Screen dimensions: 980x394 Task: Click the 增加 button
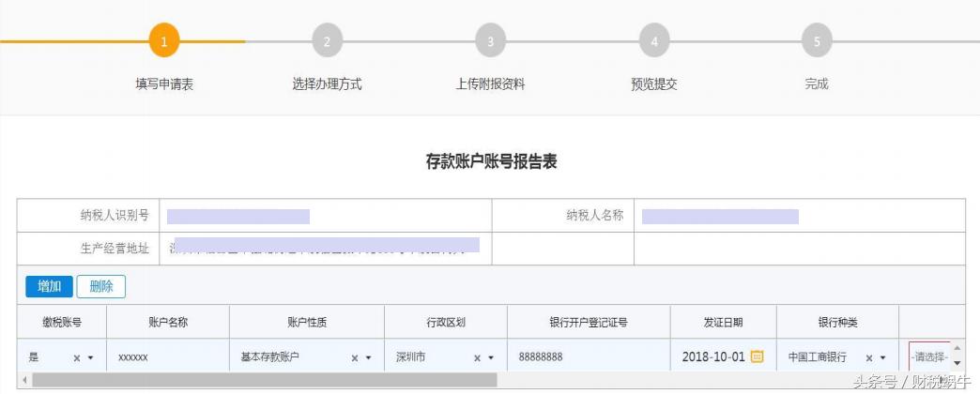(x=49, y=287)
